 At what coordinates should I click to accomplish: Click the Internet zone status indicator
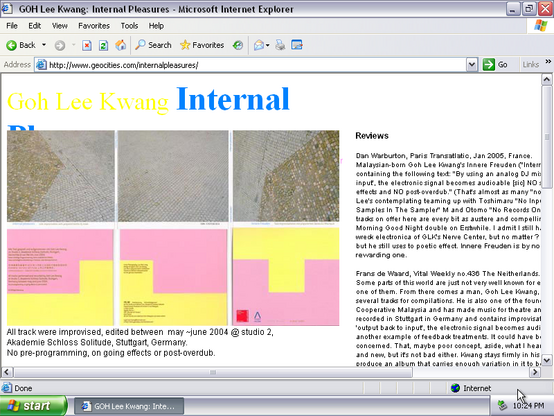pos(471,388)
